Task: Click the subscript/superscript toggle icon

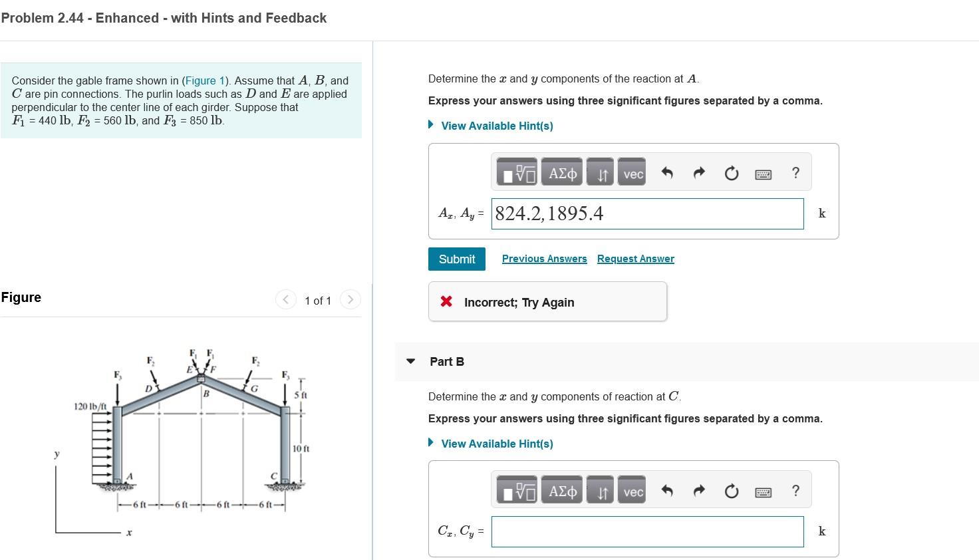Action: pyautogui.click(x=599, y=172)
